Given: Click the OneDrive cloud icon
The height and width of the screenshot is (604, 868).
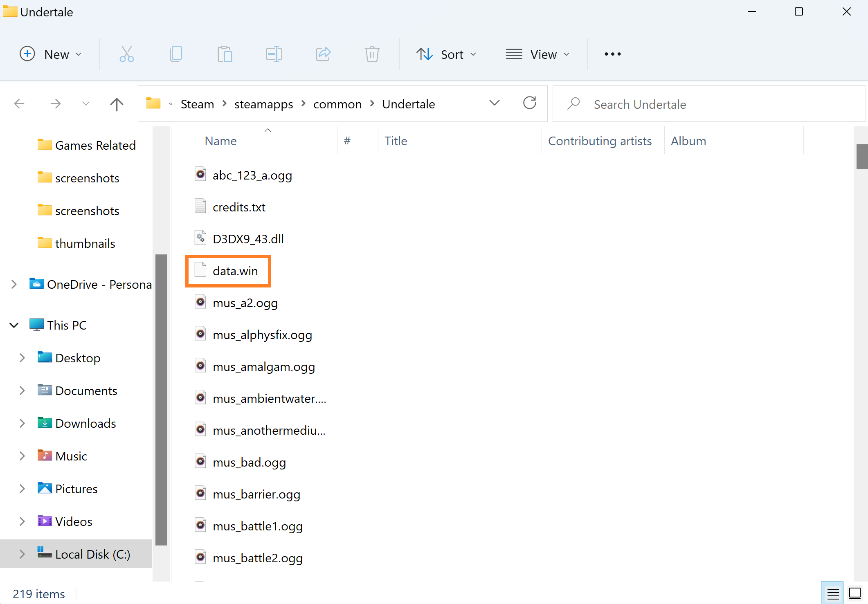Looking at the screenshot, I should tap(36, 283).
